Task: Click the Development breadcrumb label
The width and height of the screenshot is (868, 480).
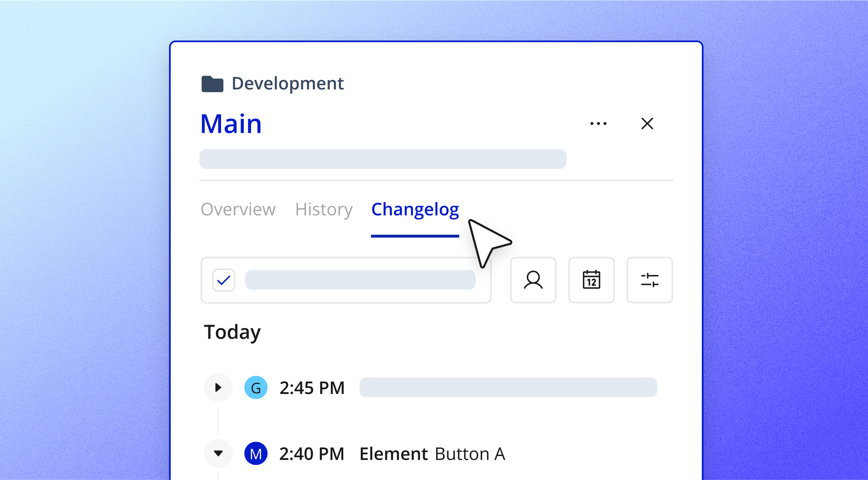Action: [287, 83]
